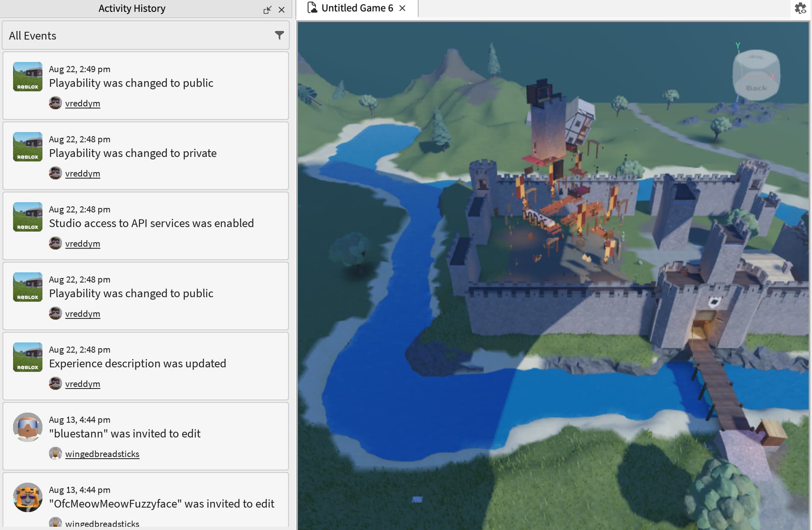Image resolution: width=812 pixels, height=530 pixels.
Task: Click OfcMeowMeowFuzzyface tiger avatar thumbnail
Action: (x=27, y=497)
